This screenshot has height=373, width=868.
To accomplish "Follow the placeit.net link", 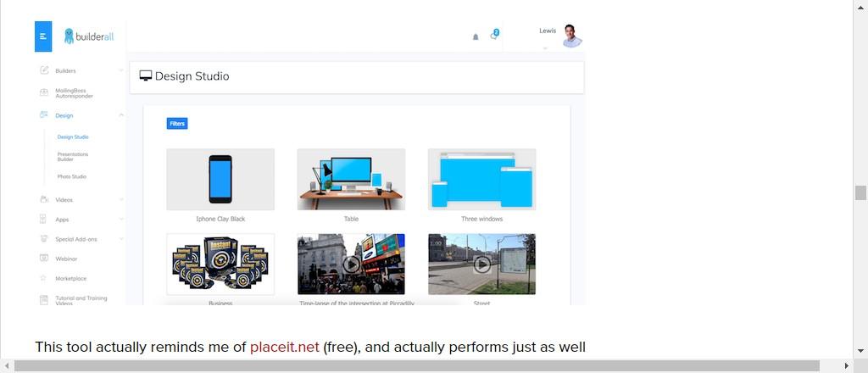I will pos(285,347).
